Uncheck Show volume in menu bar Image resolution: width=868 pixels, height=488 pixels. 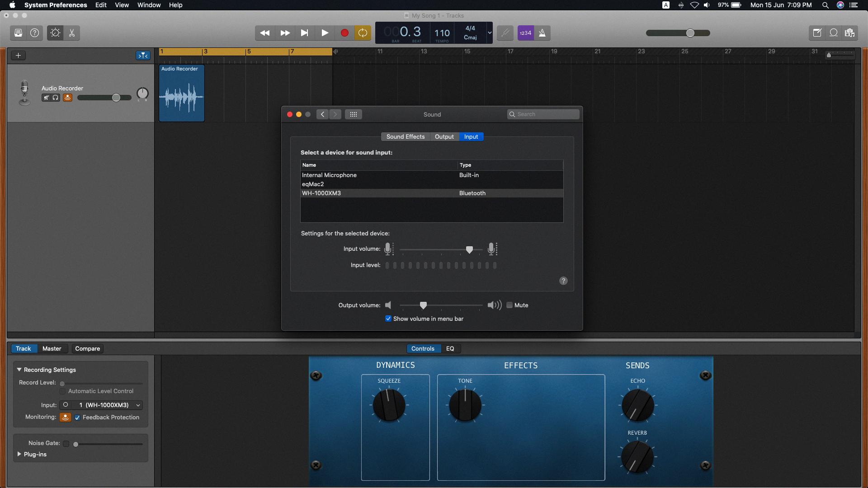pyautogui.click(x=388, y=319)
